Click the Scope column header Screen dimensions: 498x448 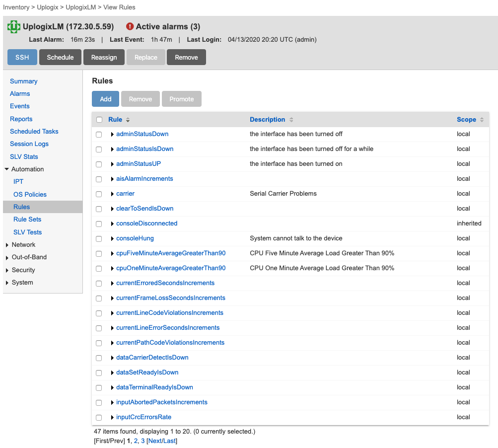[466, 120]
